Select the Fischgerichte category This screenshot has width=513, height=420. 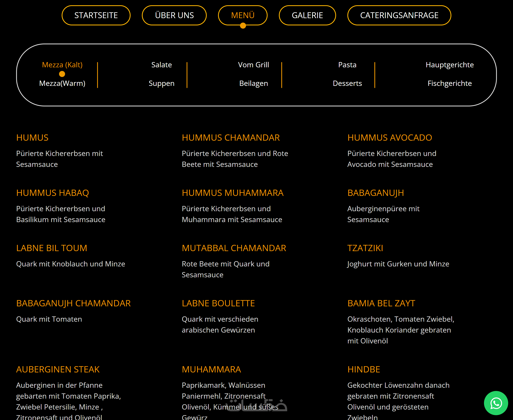pos(449,83)
